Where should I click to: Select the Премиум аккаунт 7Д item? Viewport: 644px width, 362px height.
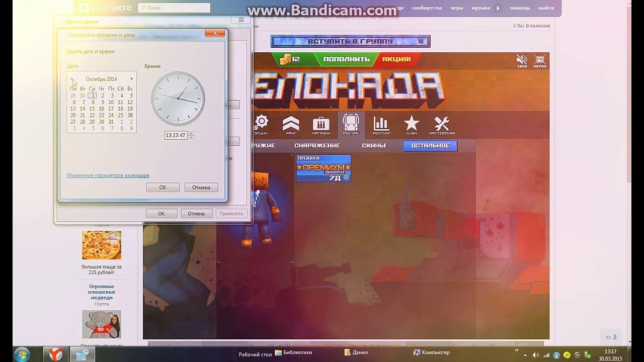[x=324, y=168]
